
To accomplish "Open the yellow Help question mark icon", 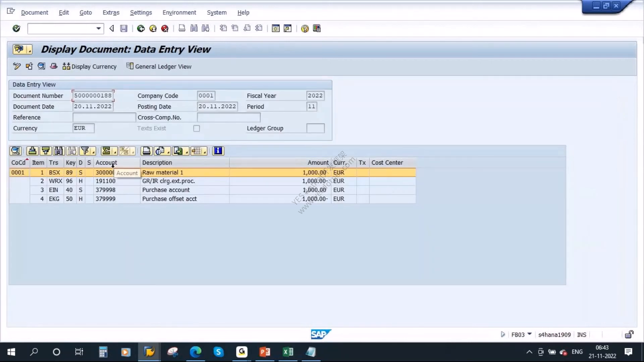I will [305, 28].
